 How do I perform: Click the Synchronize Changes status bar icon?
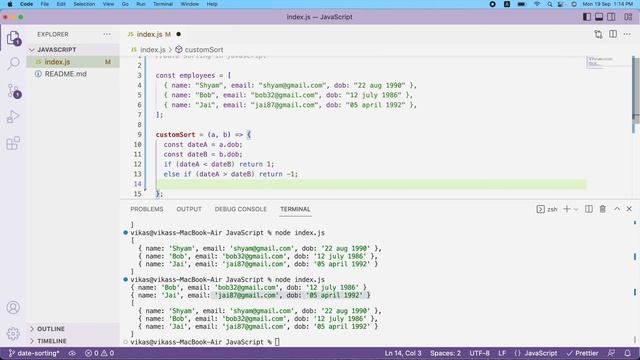[x=72, y=353]
